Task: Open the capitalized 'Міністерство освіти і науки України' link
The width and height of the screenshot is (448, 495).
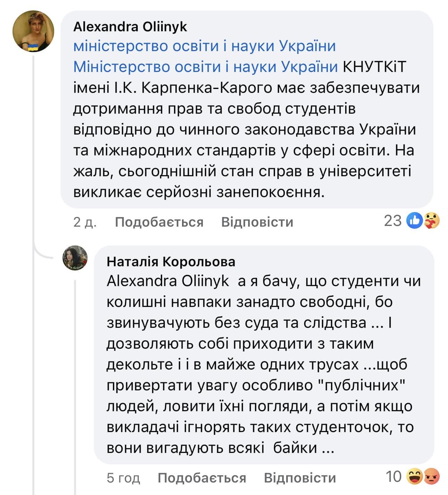Action: pos(206,67)
